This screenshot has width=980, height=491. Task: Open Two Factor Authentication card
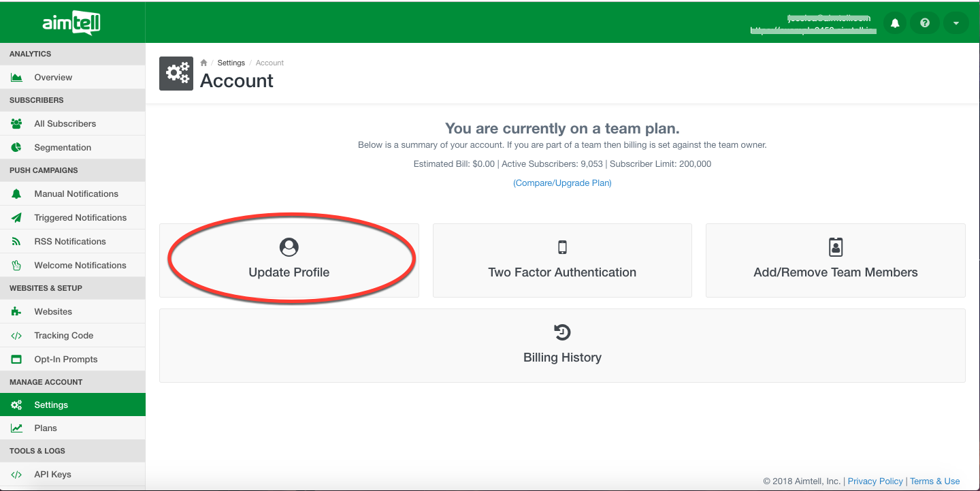click(x=562, y=261)
